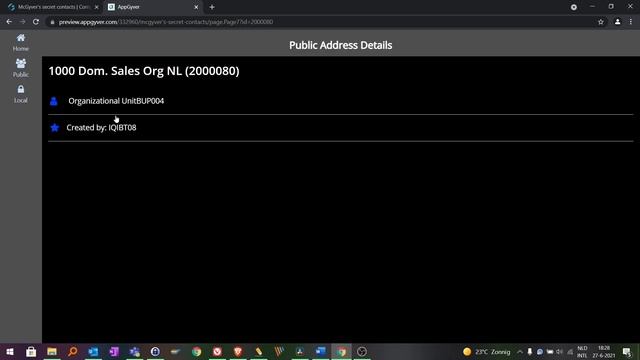Reload the current page
The width and height of the screenshot is (640, 360).
pos(36,22)
